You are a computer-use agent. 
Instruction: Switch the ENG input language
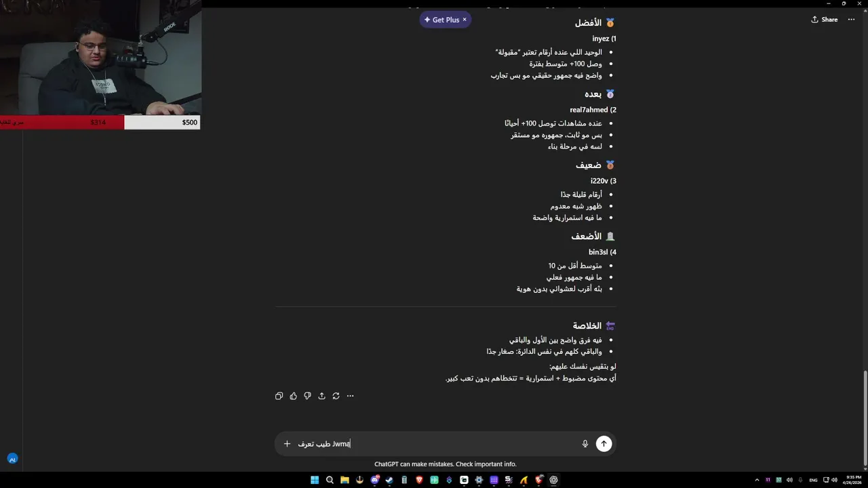(813, 480)
